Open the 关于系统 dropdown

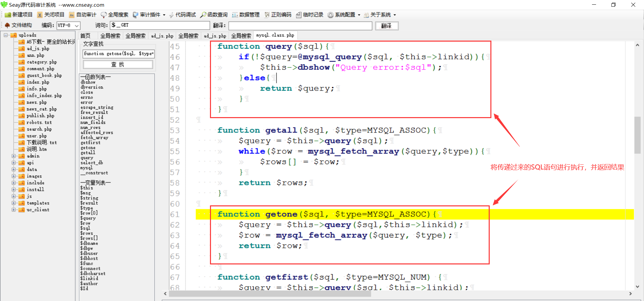(x=380, y=15)
